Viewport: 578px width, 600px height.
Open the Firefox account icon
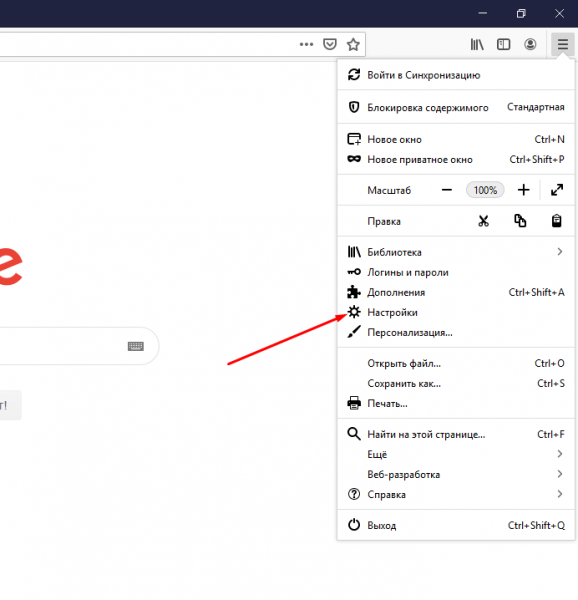(530, 44)
